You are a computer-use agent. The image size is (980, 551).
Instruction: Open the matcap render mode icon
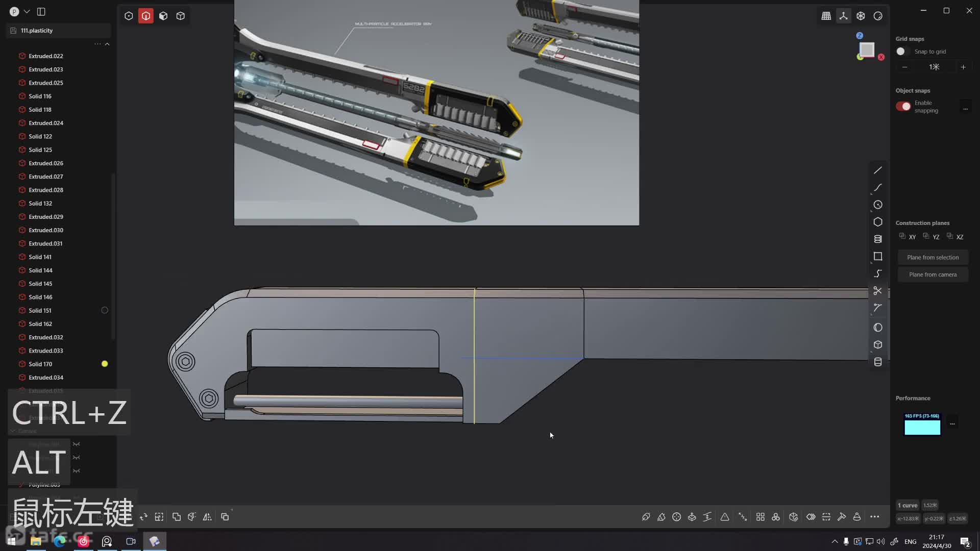click(878, 16)
